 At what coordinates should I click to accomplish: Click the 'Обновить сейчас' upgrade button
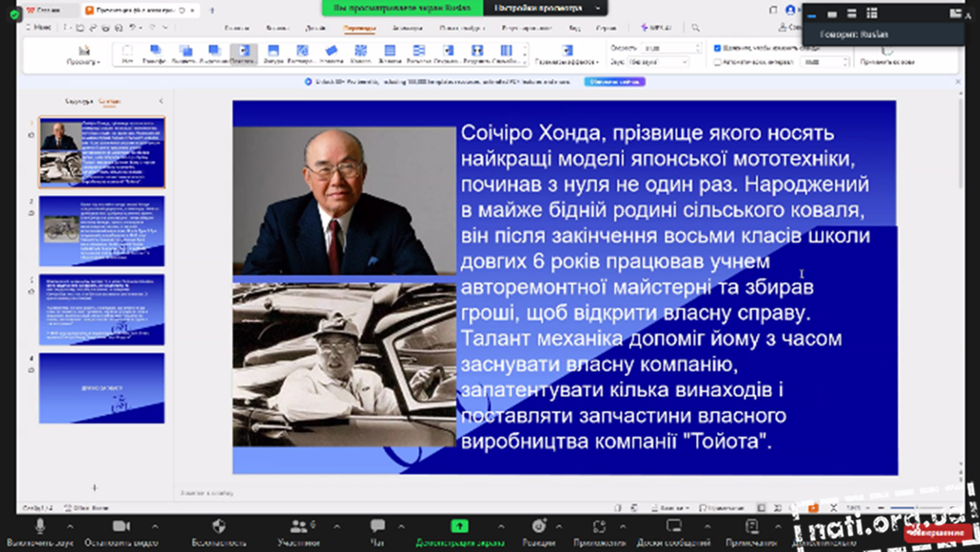tap(614, 81)
